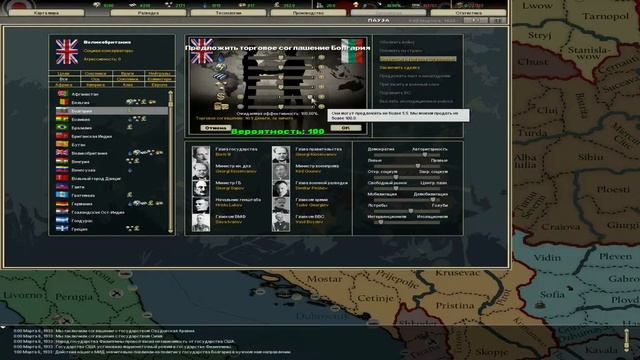Select Германия flag in country list
Image resolution: width=640 pixels, height=360 pixels.
coord(62,204)
